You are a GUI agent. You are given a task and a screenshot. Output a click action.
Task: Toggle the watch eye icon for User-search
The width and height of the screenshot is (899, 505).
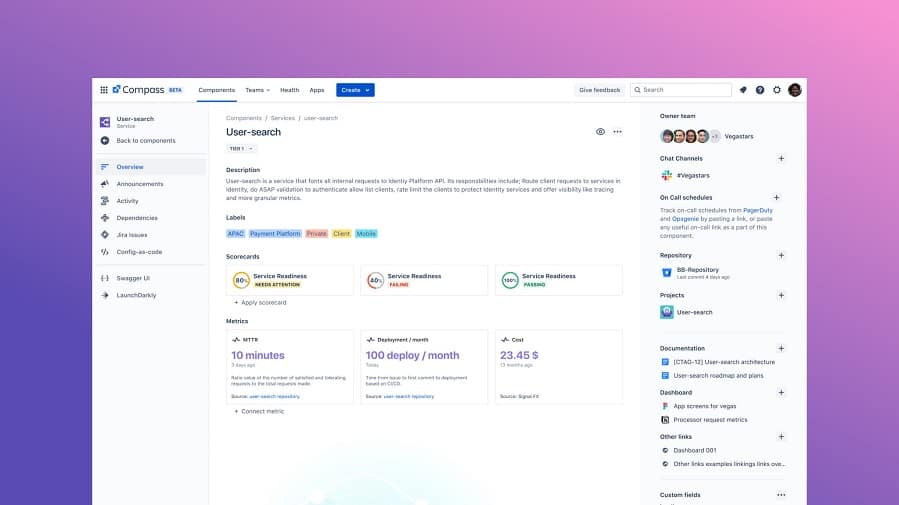(600, 132)
